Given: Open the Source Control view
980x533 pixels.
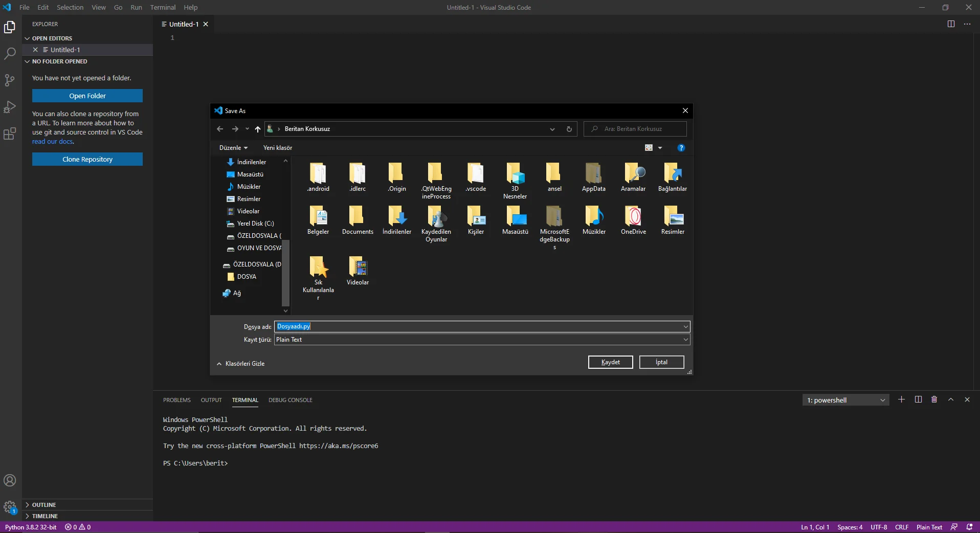Looking at the screenshot, I should tap(10, 80).
